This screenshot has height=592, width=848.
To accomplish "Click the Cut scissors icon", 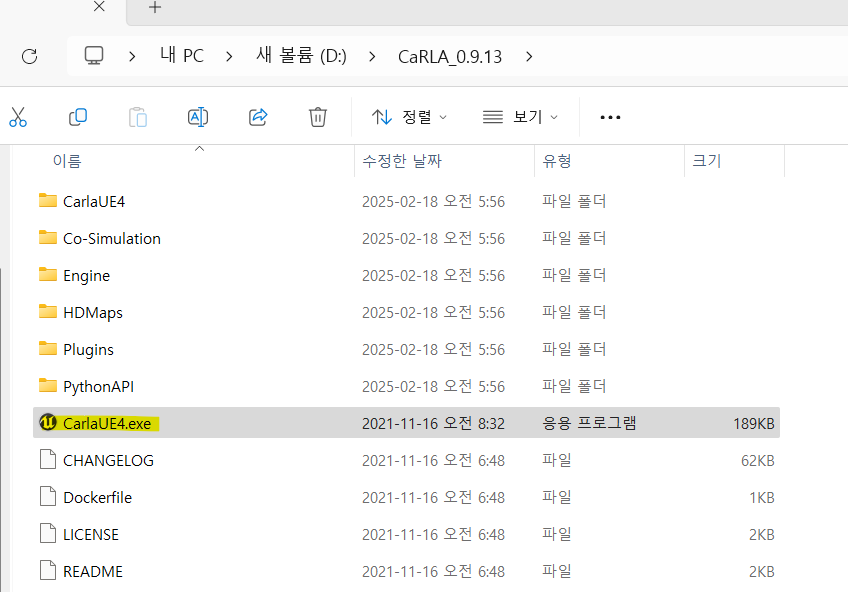I will point(18,117).
